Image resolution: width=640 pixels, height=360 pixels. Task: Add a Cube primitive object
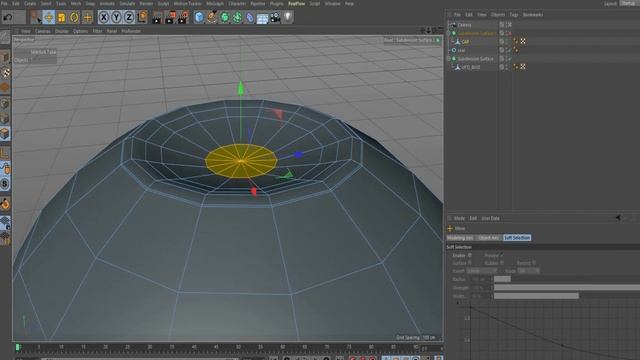pyautogui.click(x=199, y=18)
